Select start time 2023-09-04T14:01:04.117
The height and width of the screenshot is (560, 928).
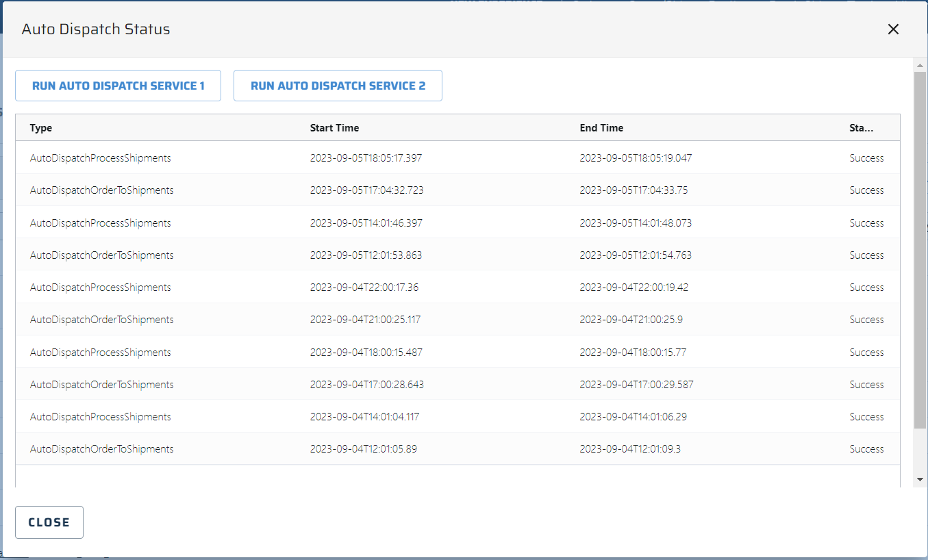365,417
